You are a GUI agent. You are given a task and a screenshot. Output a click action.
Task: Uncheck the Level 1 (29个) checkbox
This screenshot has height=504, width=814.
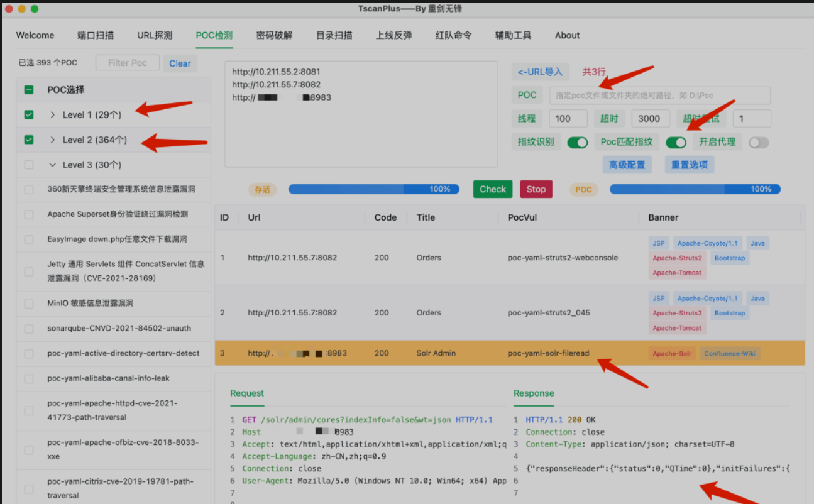29,115
